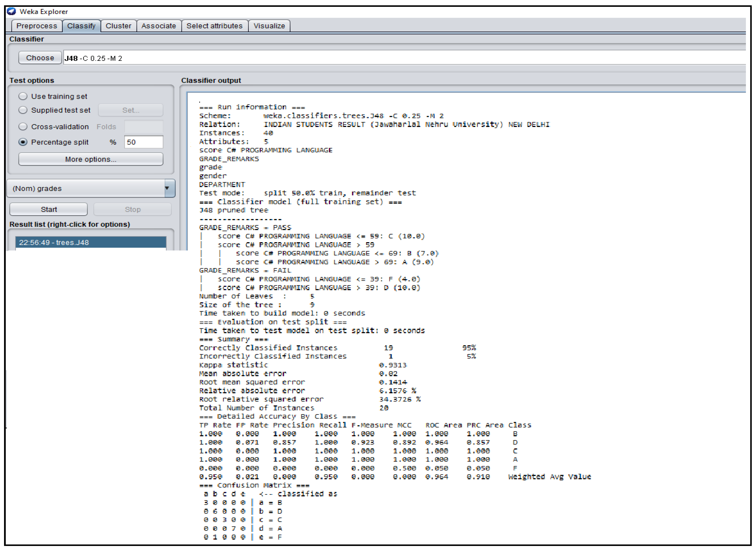This screenshot has width=756, height=550.
Task: Switch to the Preprocess tab
Action: (37, 26)
